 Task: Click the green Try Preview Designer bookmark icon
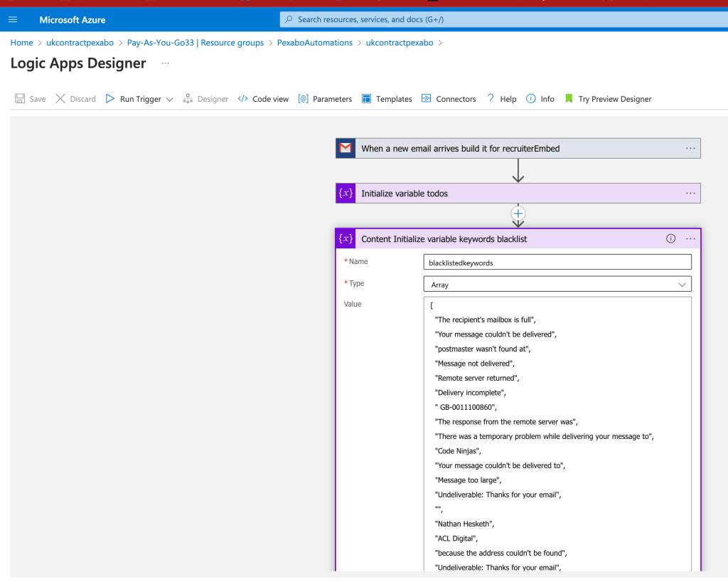(569, 98)
